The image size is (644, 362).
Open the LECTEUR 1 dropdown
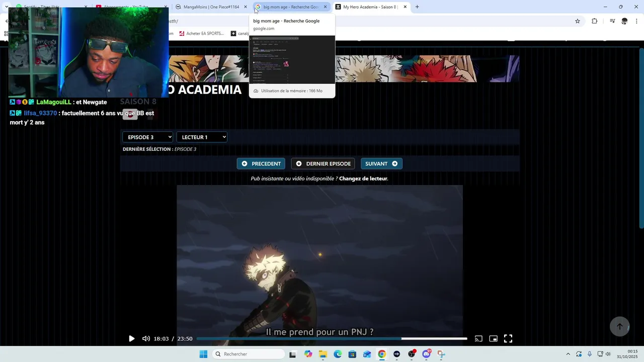pos(202,137)
